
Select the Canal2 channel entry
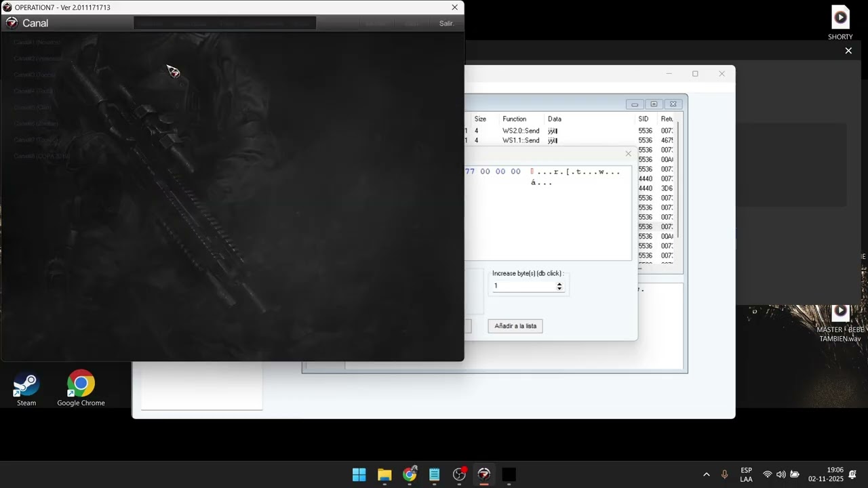pyautogui.click(x=38, y=58)
